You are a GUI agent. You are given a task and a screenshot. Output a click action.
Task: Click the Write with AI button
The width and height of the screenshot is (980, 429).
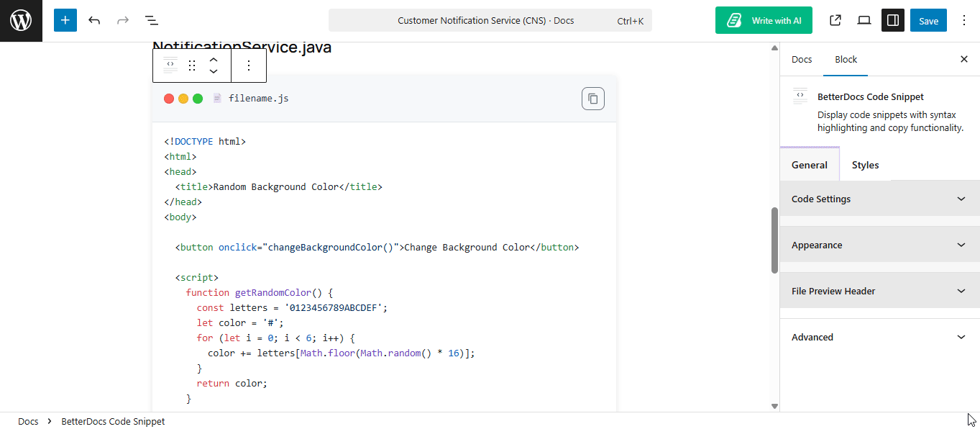pos(764,20)
